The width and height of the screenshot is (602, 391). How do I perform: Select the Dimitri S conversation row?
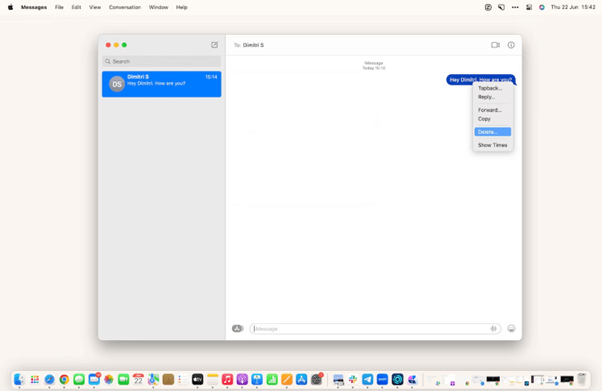click(x=161, y=84)
